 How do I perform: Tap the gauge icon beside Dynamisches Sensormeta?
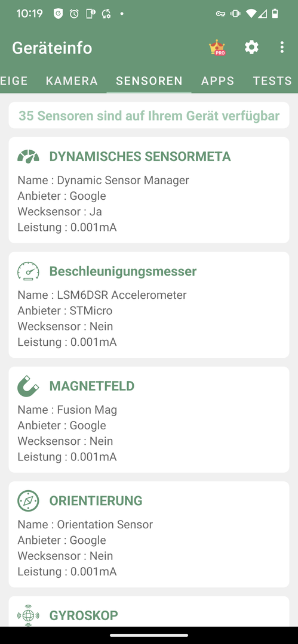28,156
